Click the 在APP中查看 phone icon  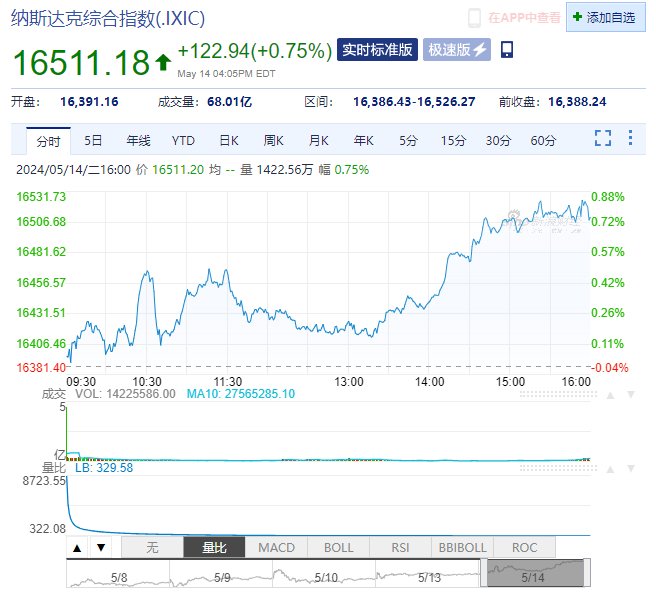pyautogui.click(x=474, y=18)
